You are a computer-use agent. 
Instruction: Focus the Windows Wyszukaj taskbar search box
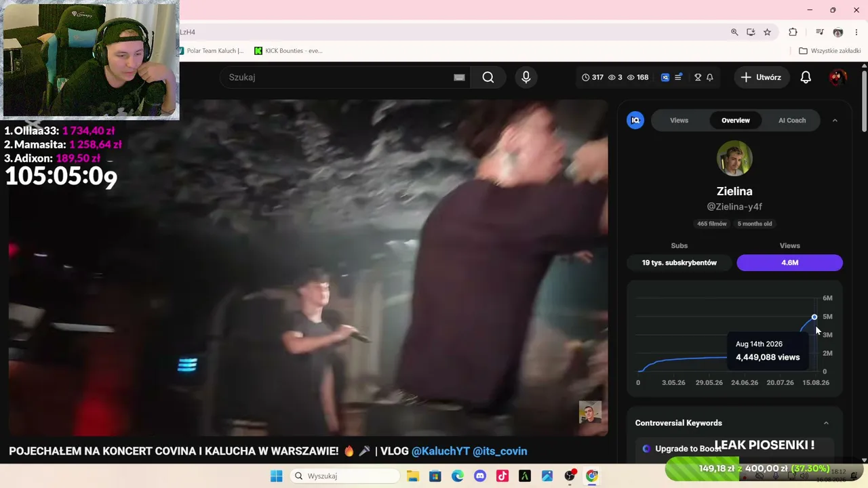[x=344, y=476]
